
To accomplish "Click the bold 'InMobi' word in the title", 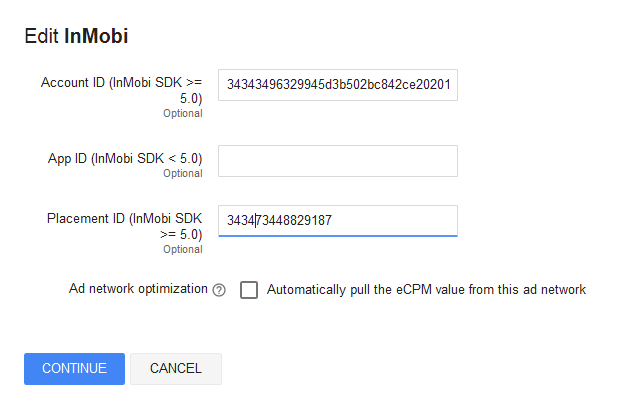I will tap(96, 37).
